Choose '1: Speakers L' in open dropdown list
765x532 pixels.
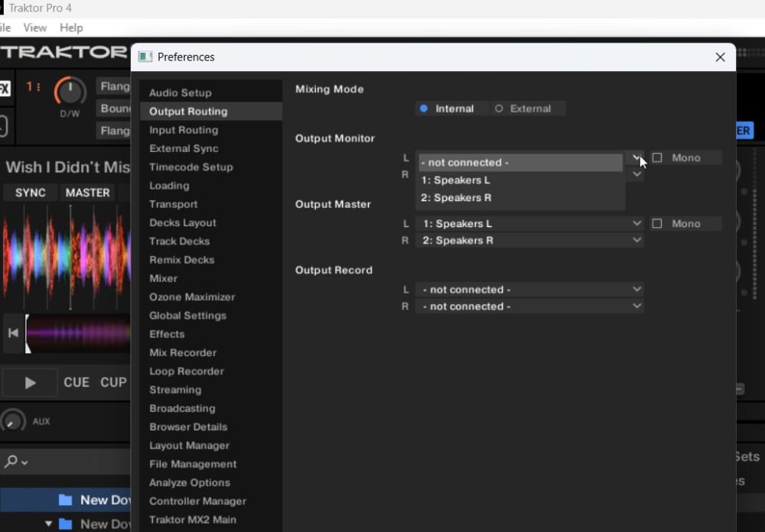[x=520, y=180]
